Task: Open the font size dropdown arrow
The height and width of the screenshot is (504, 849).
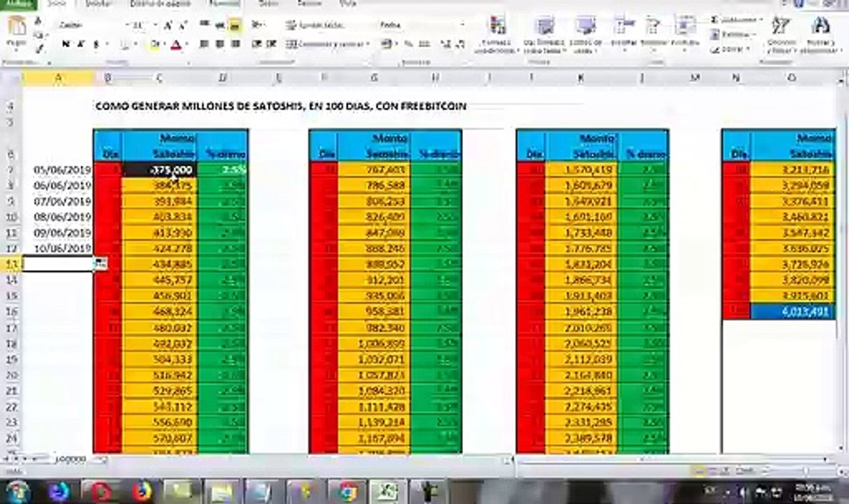Action: tap(156, 25)
